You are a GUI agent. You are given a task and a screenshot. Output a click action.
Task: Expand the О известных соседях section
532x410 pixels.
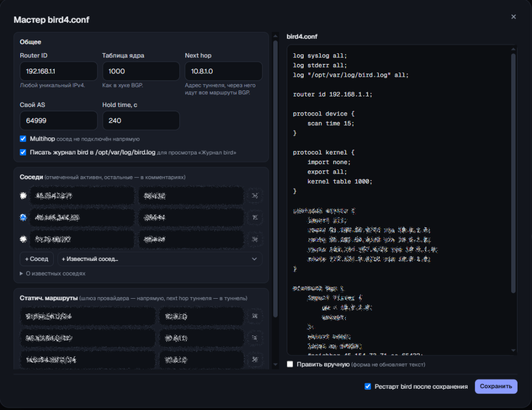53,274
